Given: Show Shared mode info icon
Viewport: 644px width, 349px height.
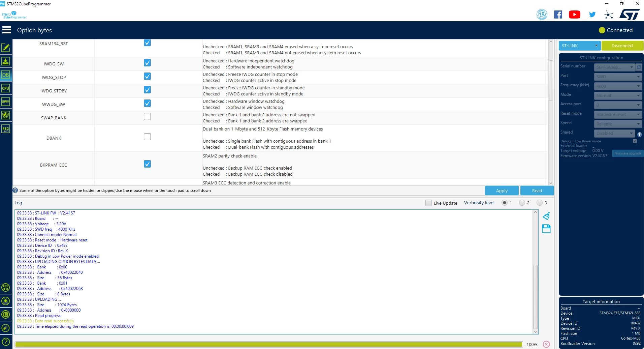Looking at the screenshot, I should [x=639, y=134].
